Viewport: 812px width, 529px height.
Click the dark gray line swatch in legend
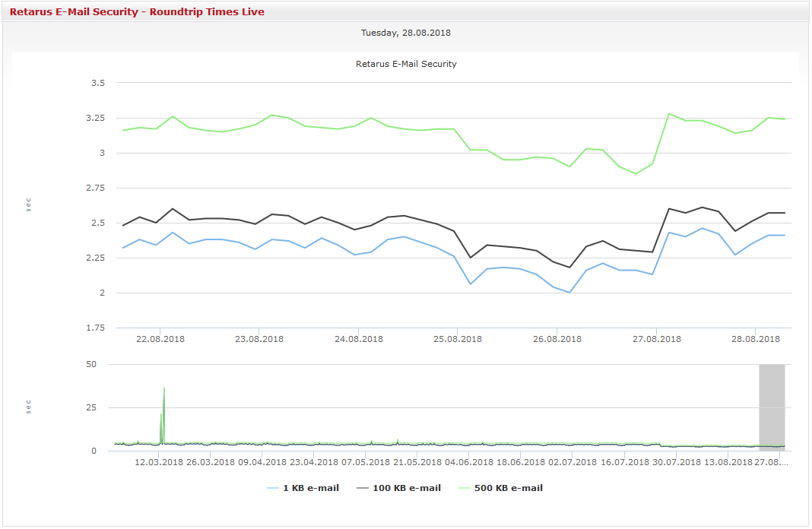point(361,489)
